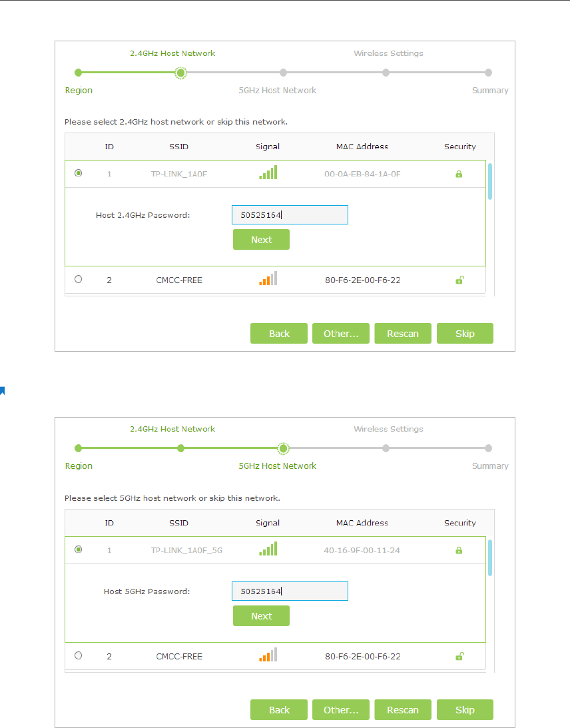Click open lock icon for CMCC-FREE in 2.4GHz list
The height and width of the screenshot is (728, 570).
pyautogui.click(x=459, y=280)
